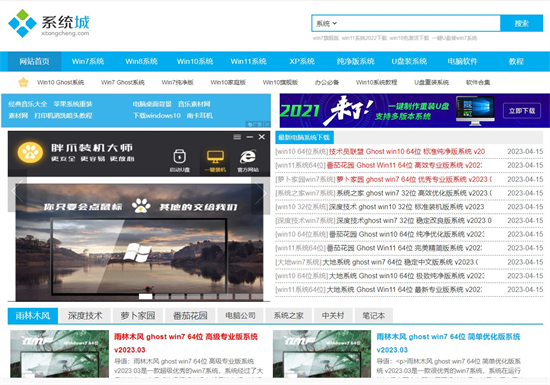Image resolution: width=550 pixels, height=385 pixels.
Task: Select the 最新电脑系统下载 tab
Action: point(304,137)
